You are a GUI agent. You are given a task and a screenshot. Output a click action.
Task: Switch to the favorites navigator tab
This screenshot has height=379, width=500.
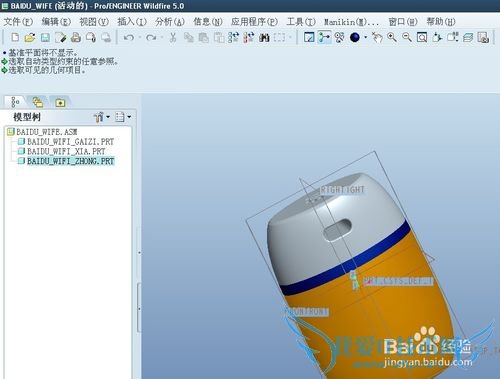tap(60, 102)
